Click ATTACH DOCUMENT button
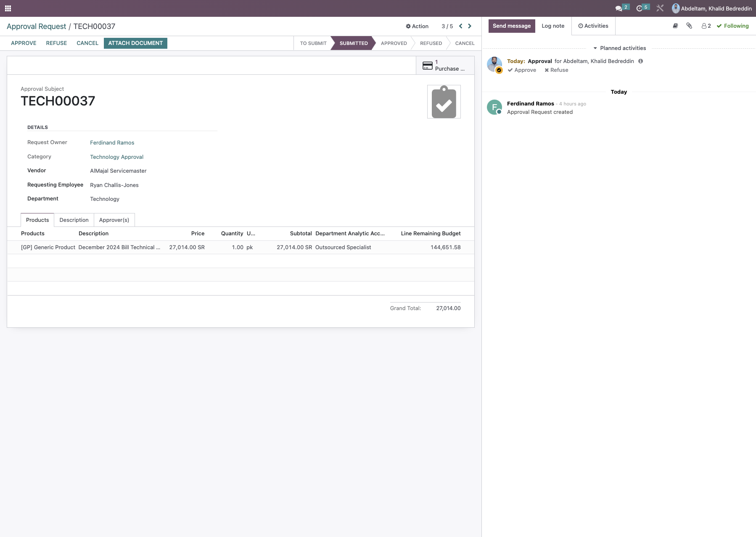The image size is (756, 537). pyautogui.click(x=135, y=43)
